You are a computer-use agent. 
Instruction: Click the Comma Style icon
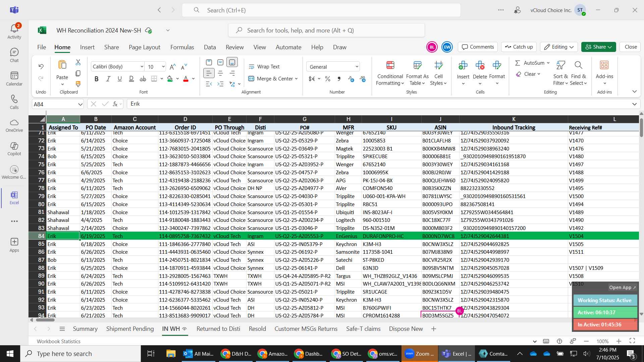click(x=339, y=79)
